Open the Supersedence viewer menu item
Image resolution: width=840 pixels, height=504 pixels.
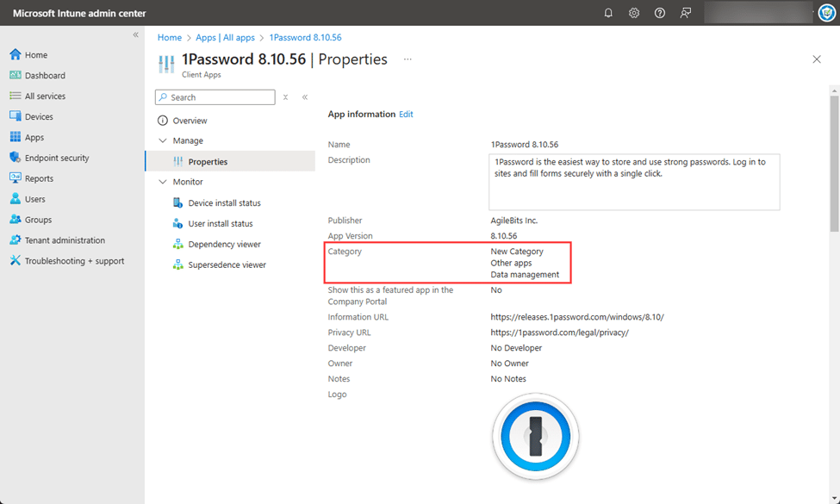click(x=227, y=265)
